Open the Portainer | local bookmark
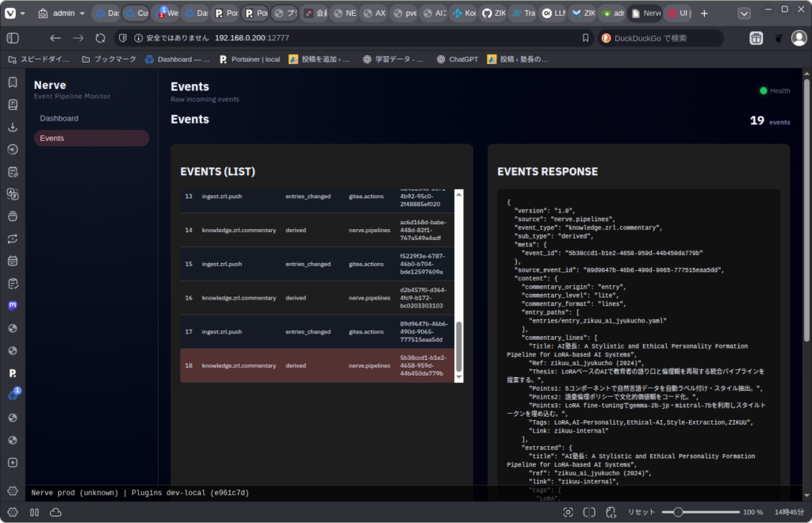The height and width of the screenshot is (523, 812). coord(251,59)
